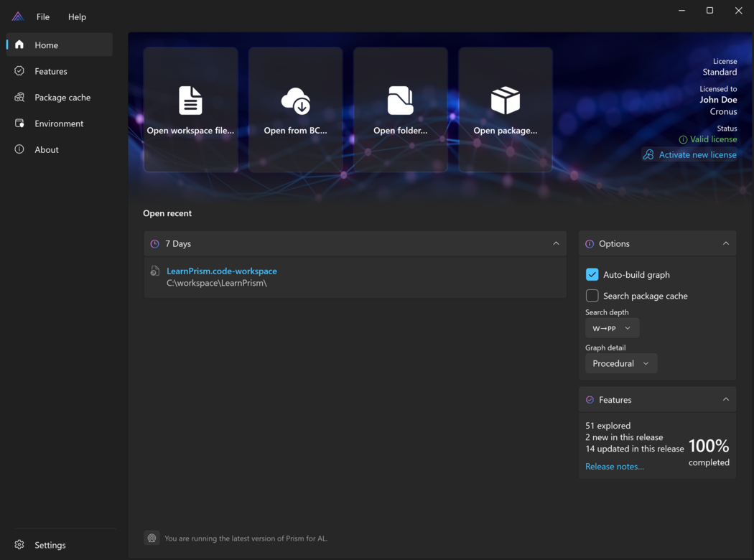
Task: Click the '14 updated in this release' text
Action: [x=635, y=449]
